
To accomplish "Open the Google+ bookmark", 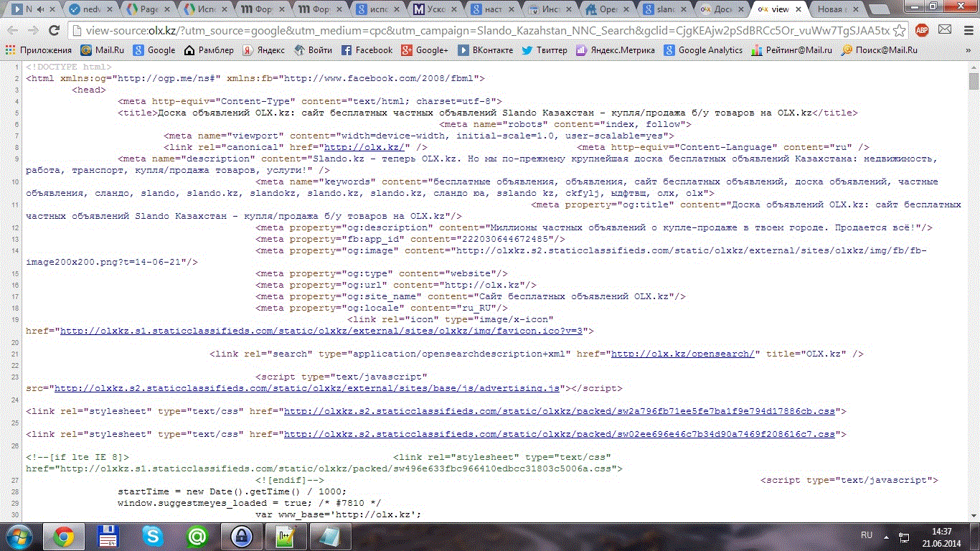I will tap(425, 50).
